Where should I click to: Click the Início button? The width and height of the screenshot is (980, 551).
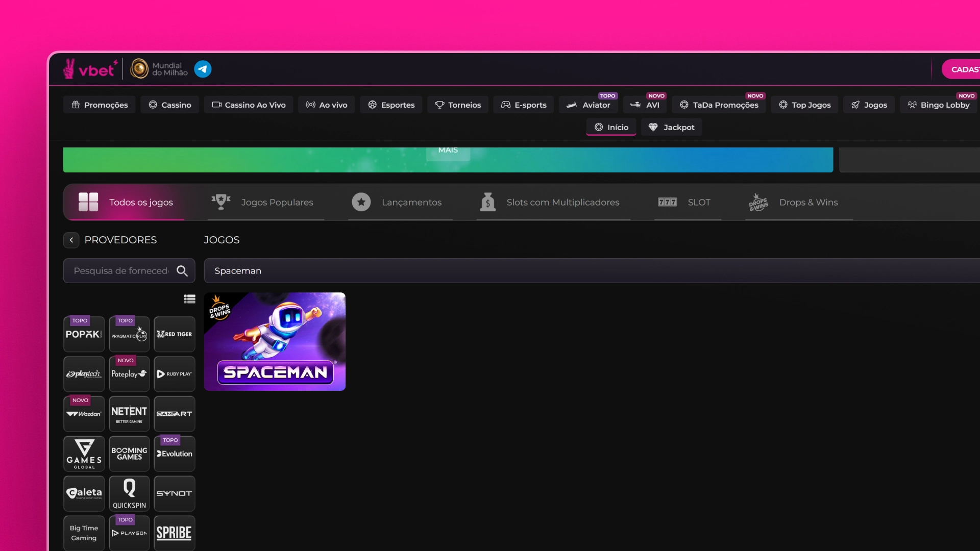pyautogui.click(x=611, y=127)
